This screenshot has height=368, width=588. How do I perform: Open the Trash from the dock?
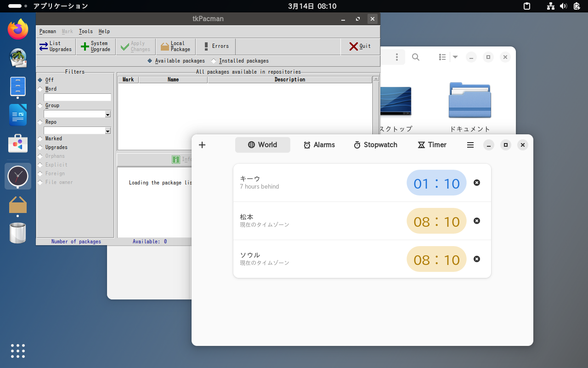point(18,233)
